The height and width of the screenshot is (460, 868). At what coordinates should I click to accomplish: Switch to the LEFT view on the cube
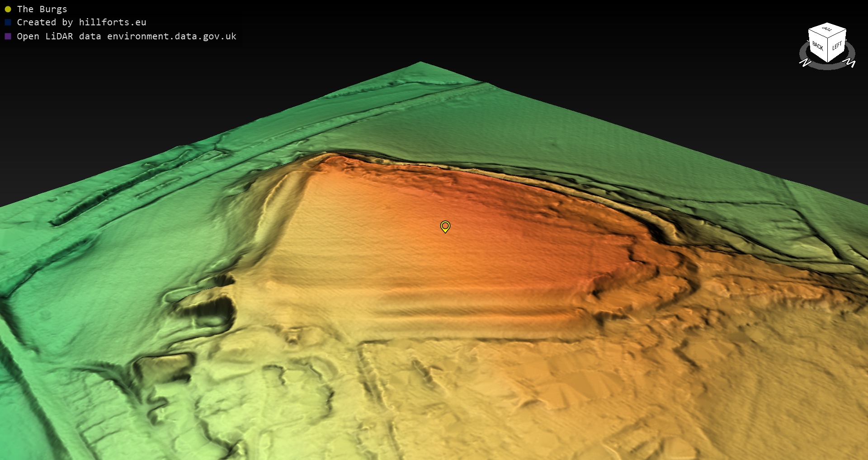[837, 46]
